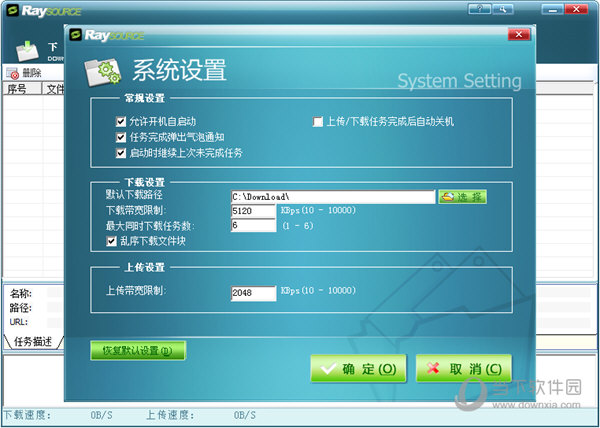The width and height of the screenshot is (600, 428).
Task: Toggle the 任务完成弹出气泡通知 checkbox
Action: coord(121,137)
